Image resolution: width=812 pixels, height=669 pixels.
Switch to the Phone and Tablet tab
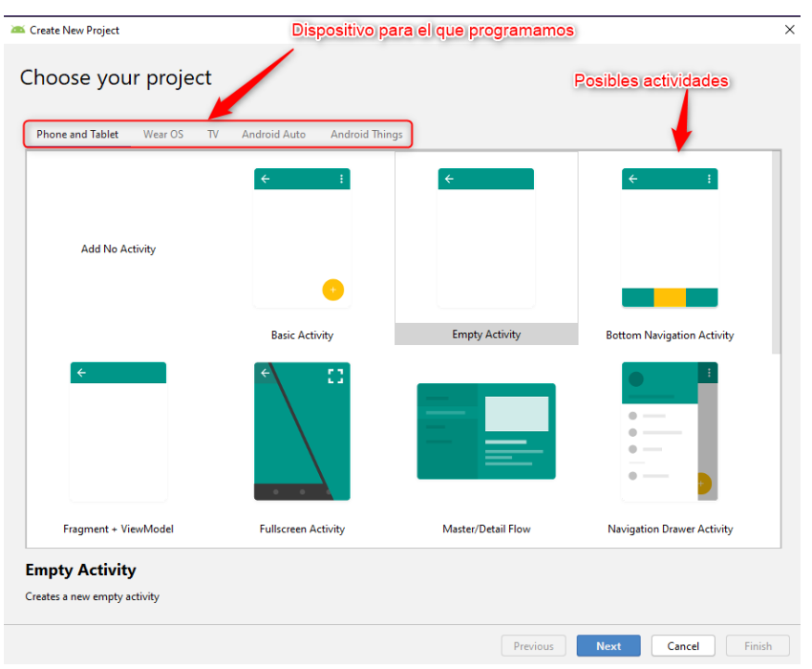click(x=77, y=135)
